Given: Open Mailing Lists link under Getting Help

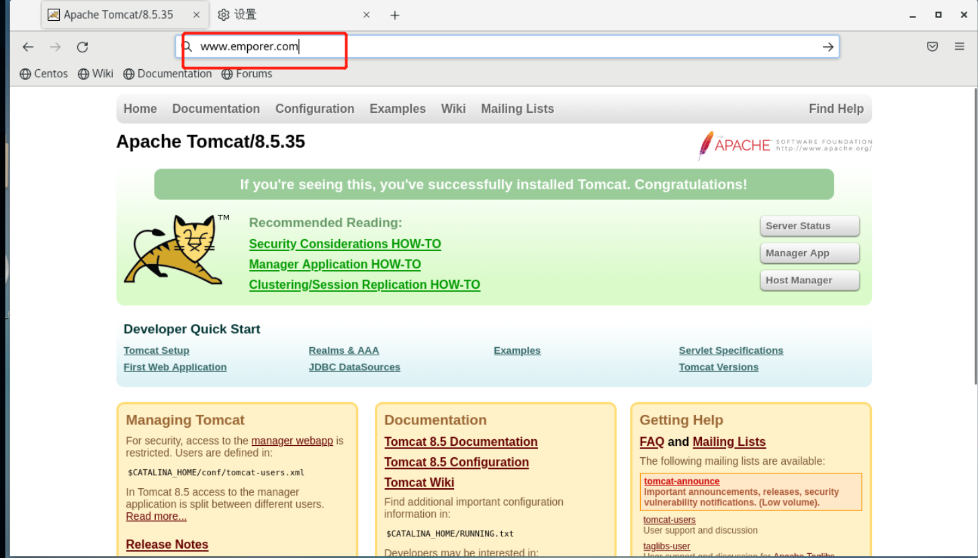Looking at the screenshot, I should (729, 442).
